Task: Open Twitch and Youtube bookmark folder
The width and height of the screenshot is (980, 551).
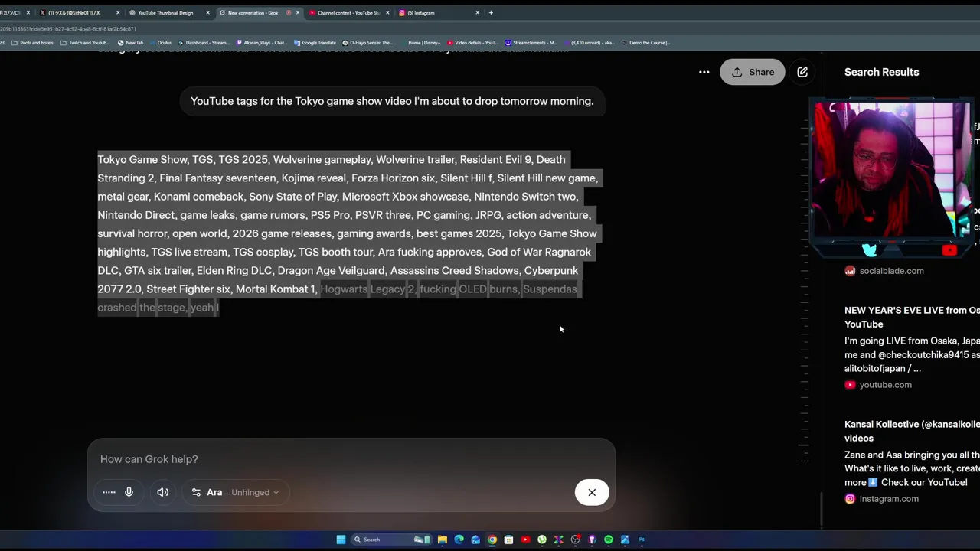Action: 85,43
